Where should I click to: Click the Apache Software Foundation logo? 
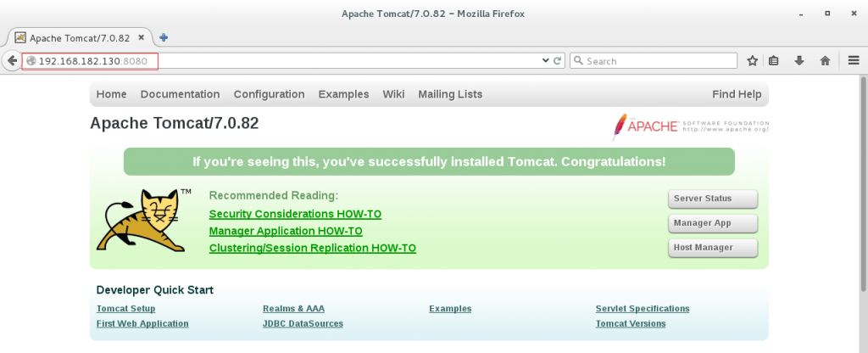pyautogui.click(x=690, y=126)
